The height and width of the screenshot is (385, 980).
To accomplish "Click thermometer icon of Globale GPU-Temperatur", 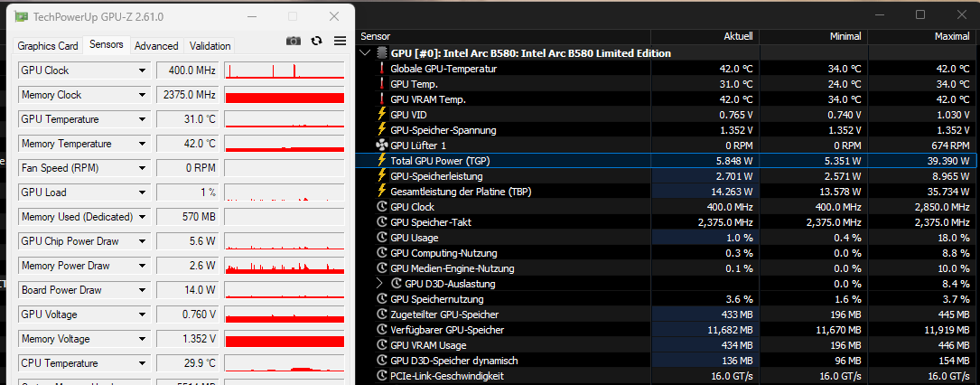I will click(x=382, y=69).
